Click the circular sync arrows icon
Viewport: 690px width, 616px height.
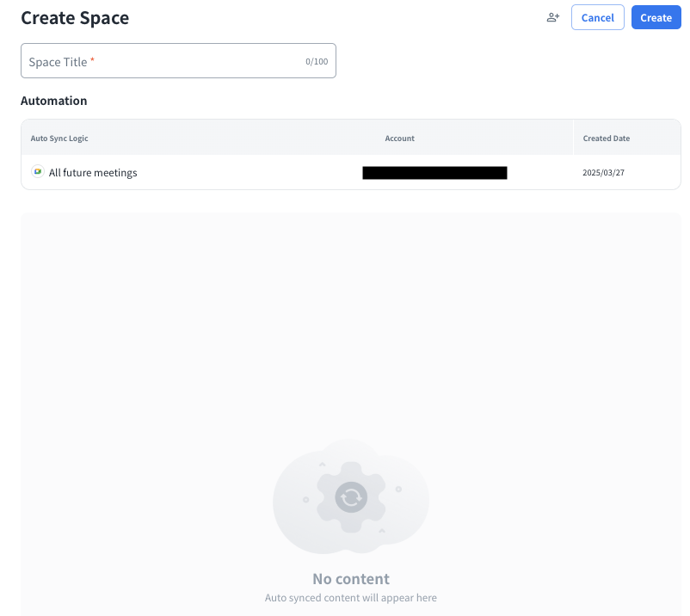[350, 496]
